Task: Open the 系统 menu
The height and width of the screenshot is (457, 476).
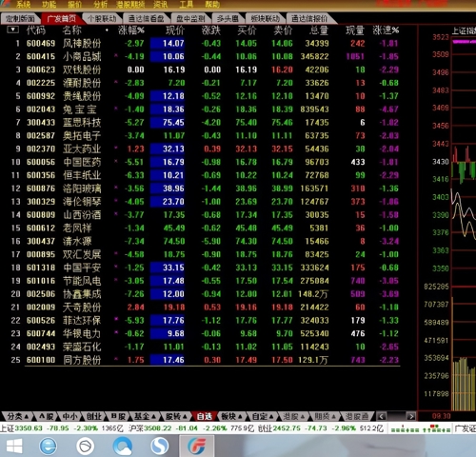Action: (23, 5)
